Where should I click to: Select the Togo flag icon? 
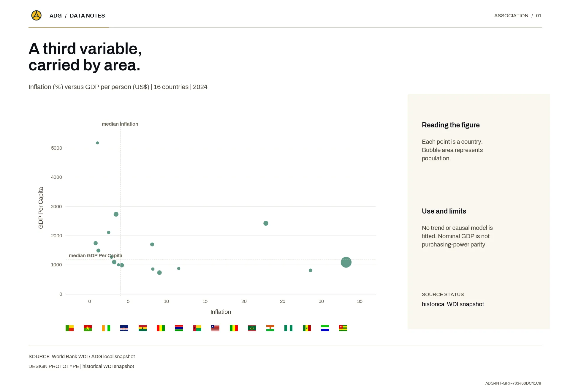pyautogui.click(x=343, y=328)
